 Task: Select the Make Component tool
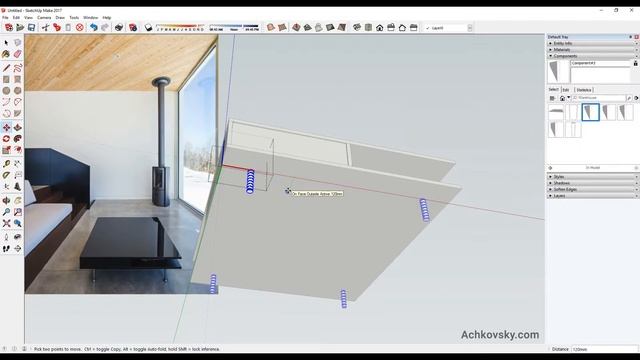pyautogui.click(x=18, y=42)
